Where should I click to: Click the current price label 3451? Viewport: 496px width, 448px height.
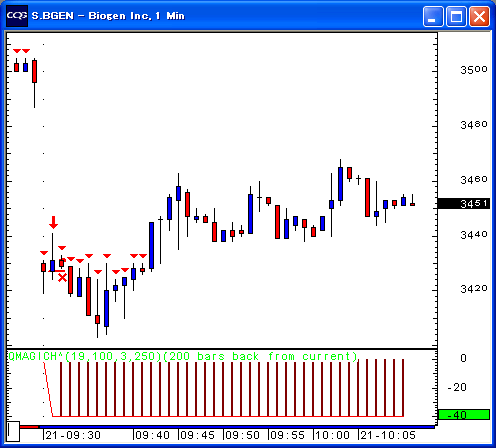pyautogui.click(x=464, y=203)
